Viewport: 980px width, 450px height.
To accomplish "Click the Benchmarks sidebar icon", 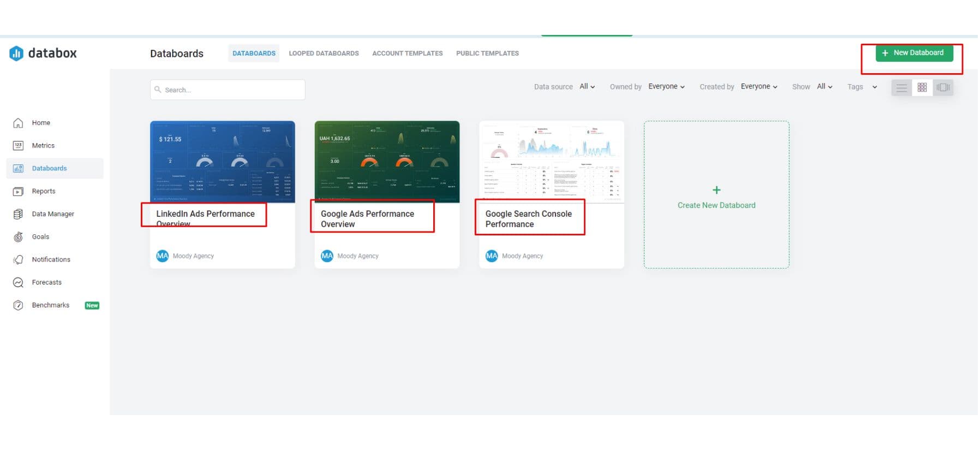I will (18, 305).
